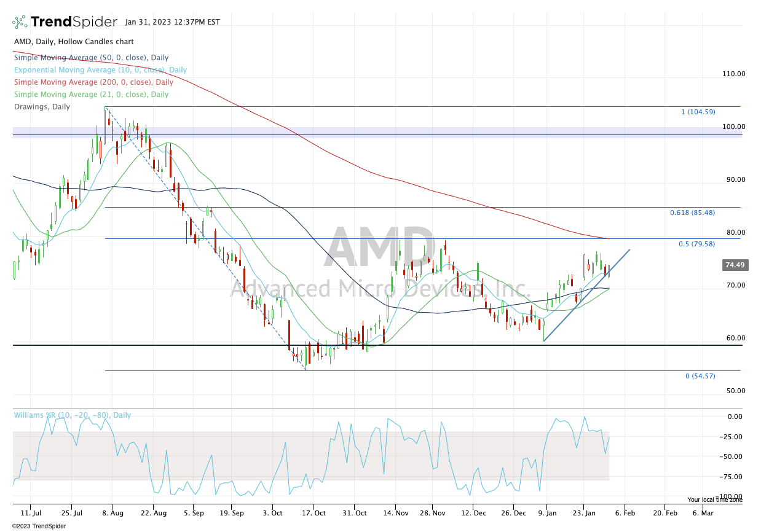Click the 9. Jan date axis label
This screenshot has width=761, height=532.
[x=546, y=513]
